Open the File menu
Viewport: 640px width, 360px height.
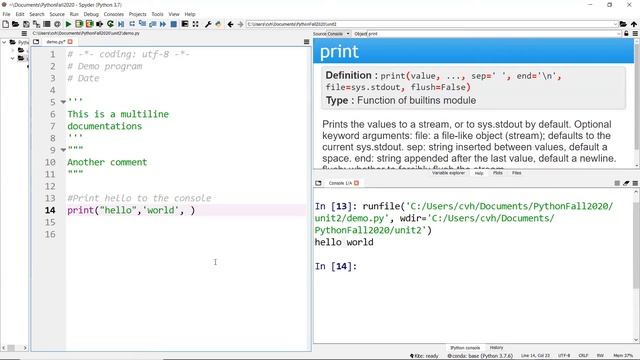(7, 14)
